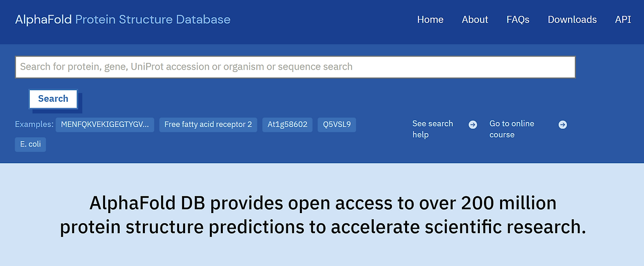Choose the Free fatty acid receptor 2 example
The width and height of the screenshot is (644, 266).
click(x=208, y=124)
